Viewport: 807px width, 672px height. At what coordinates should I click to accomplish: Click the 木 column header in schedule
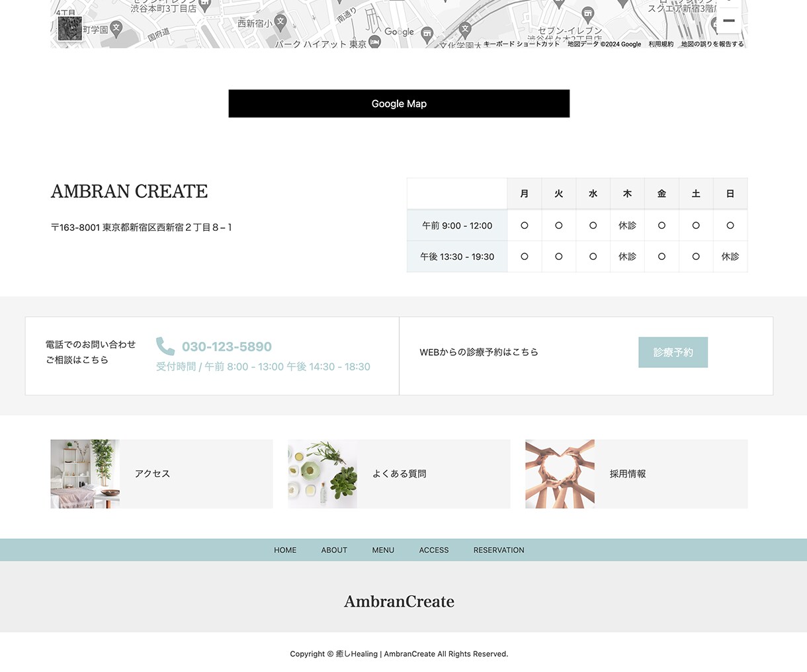point(627,194)
